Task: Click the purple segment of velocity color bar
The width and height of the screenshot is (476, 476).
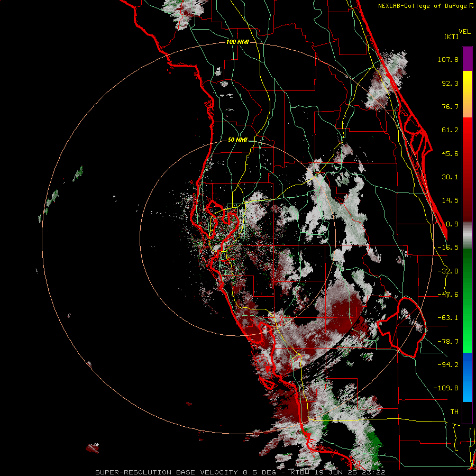Action: tap(467, 59)
